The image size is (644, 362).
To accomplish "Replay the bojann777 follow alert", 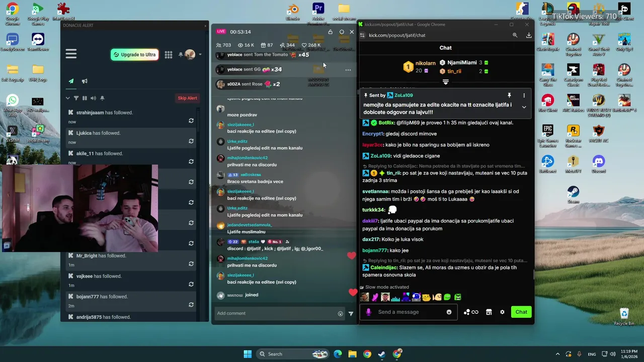I will (x=191, y=305).
